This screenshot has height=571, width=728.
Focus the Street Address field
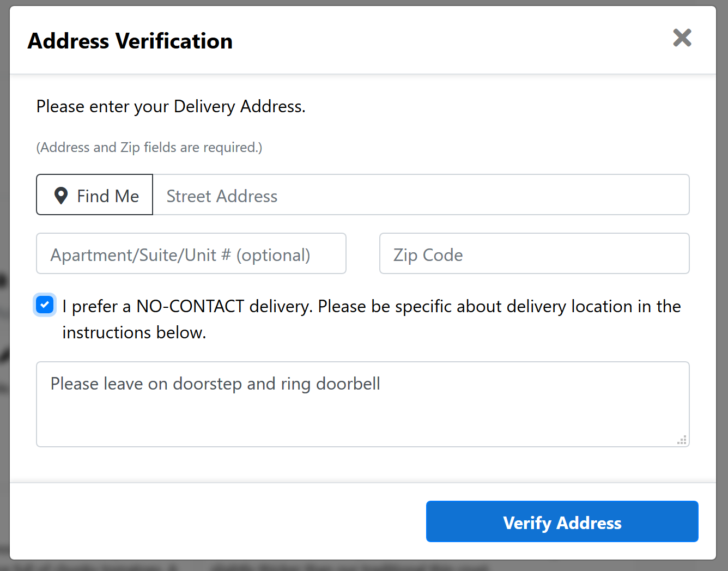point(421,195)
